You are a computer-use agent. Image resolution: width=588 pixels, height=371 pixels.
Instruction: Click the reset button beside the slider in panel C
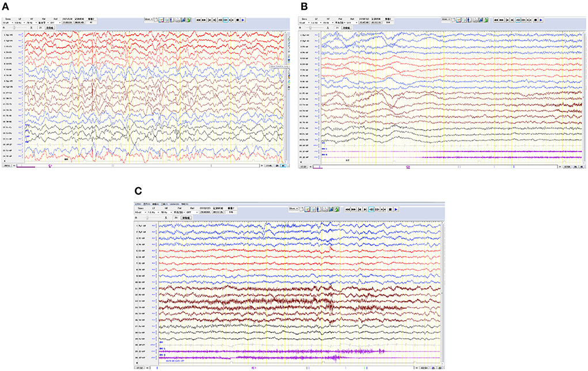click(x=186, y=218)
